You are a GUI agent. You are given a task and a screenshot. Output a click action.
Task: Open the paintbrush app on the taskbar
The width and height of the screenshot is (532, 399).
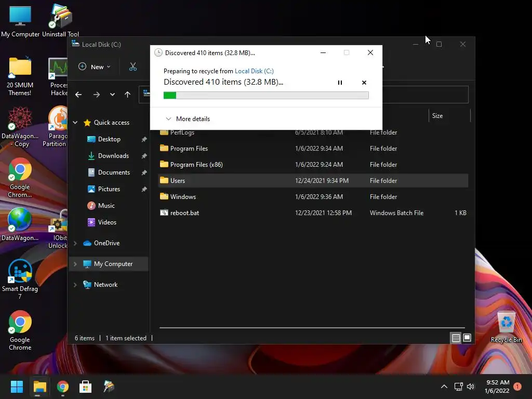click(109, 387)
